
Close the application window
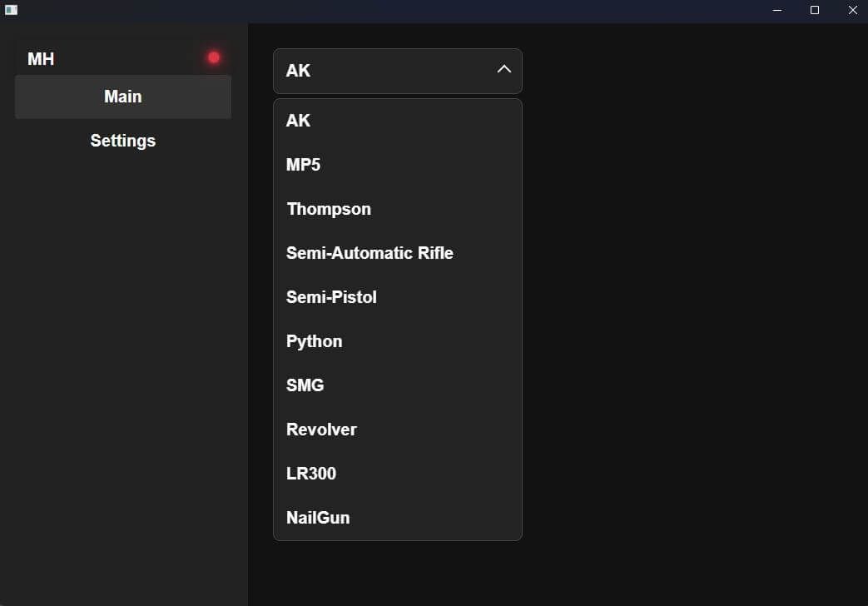point(852,10)
